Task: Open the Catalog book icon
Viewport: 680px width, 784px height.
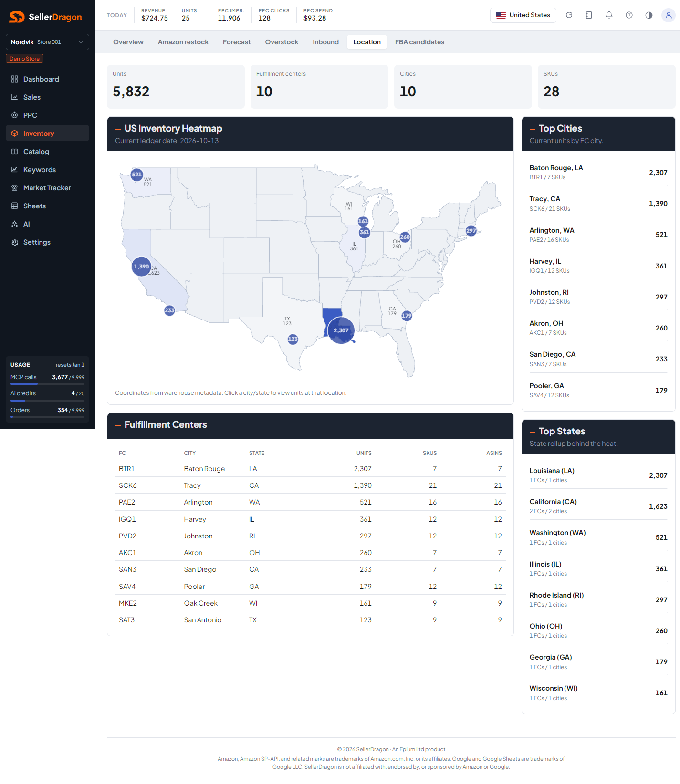Action: point(15,152)
